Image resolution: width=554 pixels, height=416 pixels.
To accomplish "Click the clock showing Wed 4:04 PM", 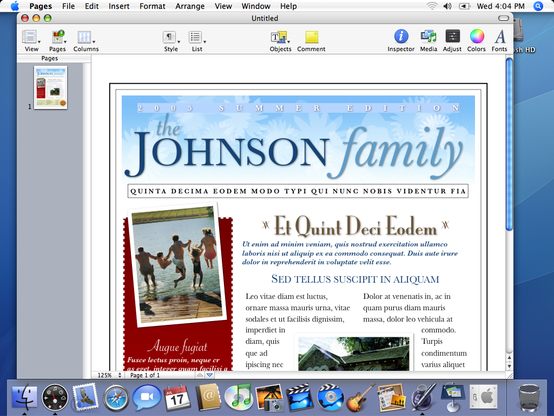I will (501, 6).
